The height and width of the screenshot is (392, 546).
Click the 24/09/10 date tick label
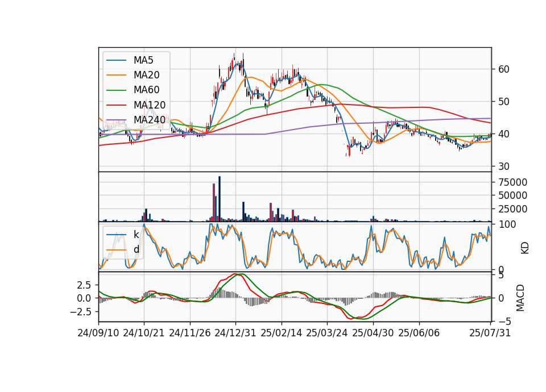pos(98,333)
